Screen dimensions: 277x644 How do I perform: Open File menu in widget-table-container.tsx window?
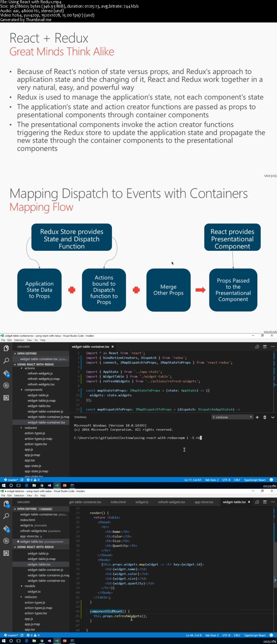3,340
